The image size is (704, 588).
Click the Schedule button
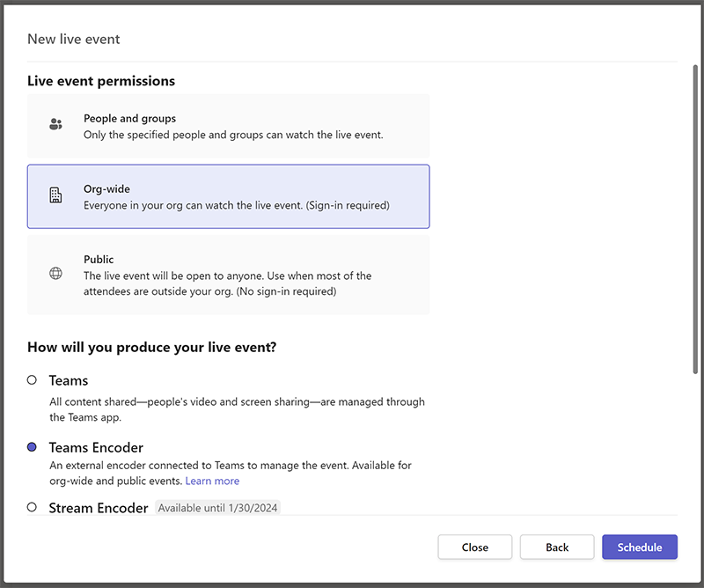coord(640,547)
